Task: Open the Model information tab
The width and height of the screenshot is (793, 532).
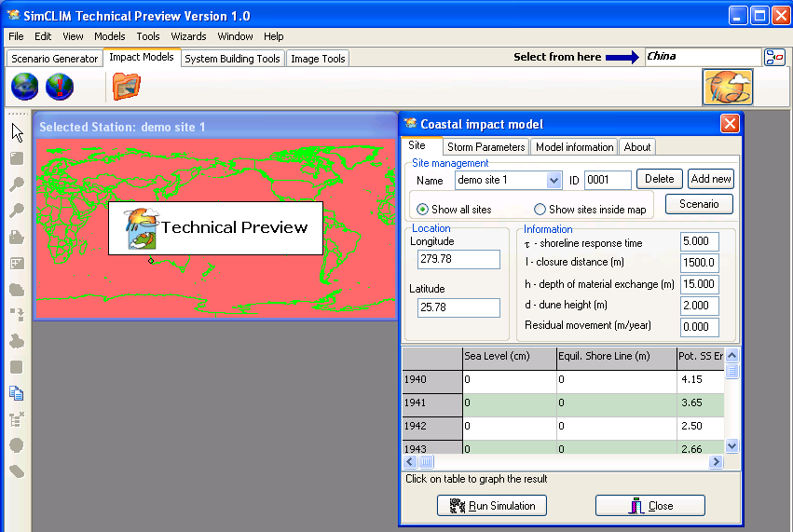Action: 575,147
